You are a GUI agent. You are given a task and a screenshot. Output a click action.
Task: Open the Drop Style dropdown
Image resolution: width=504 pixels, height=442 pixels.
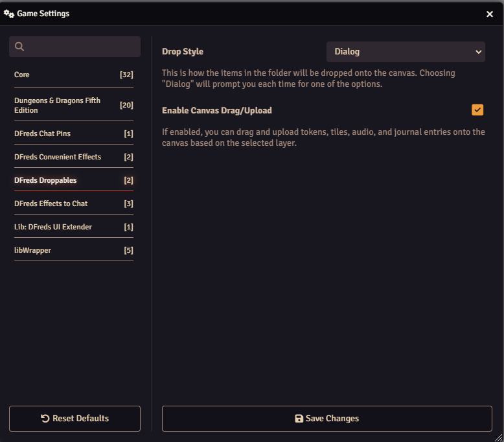(x=406, y=52)
